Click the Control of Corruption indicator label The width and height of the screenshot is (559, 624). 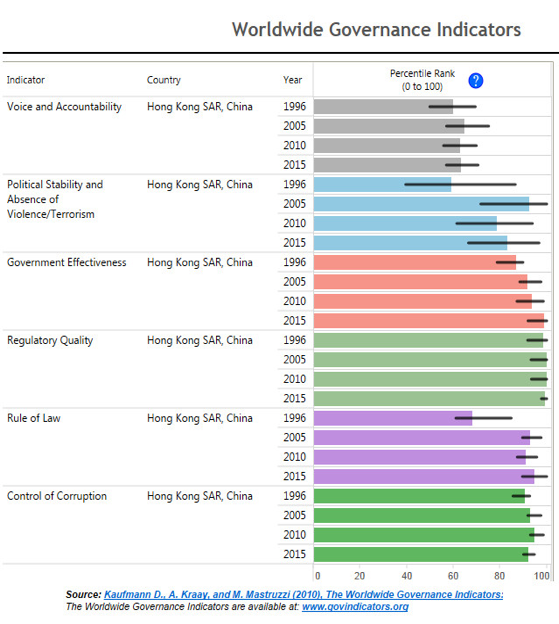pyautogui.click(x=57, y=496)
